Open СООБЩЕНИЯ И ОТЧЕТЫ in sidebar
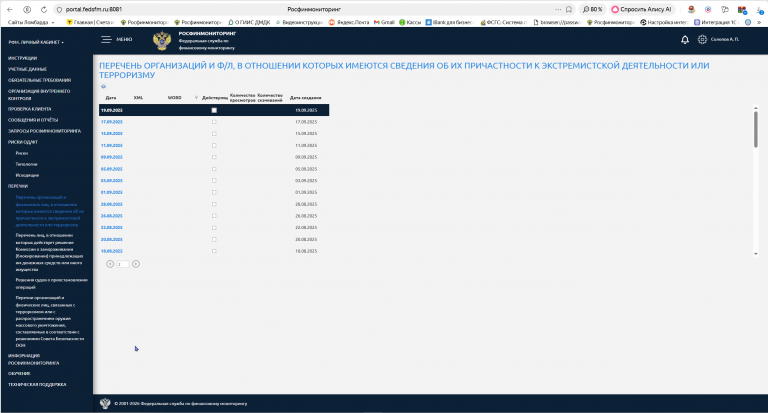 [x=33, y=120]
